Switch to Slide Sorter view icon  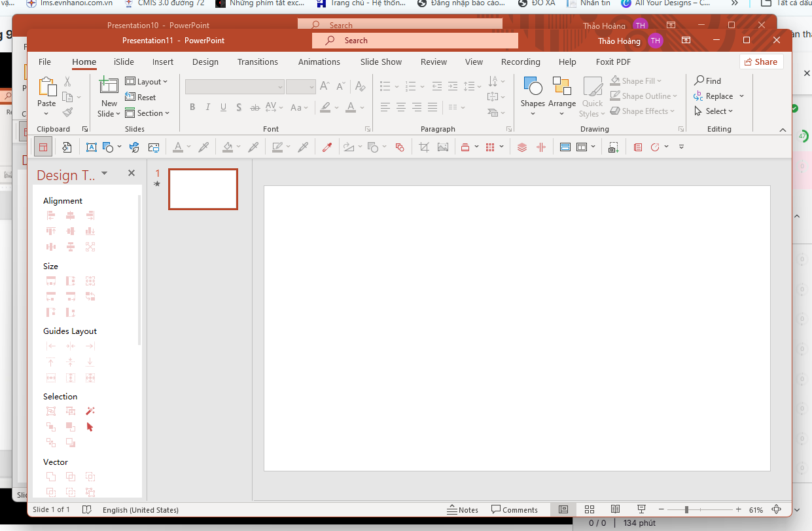[589, 509]
